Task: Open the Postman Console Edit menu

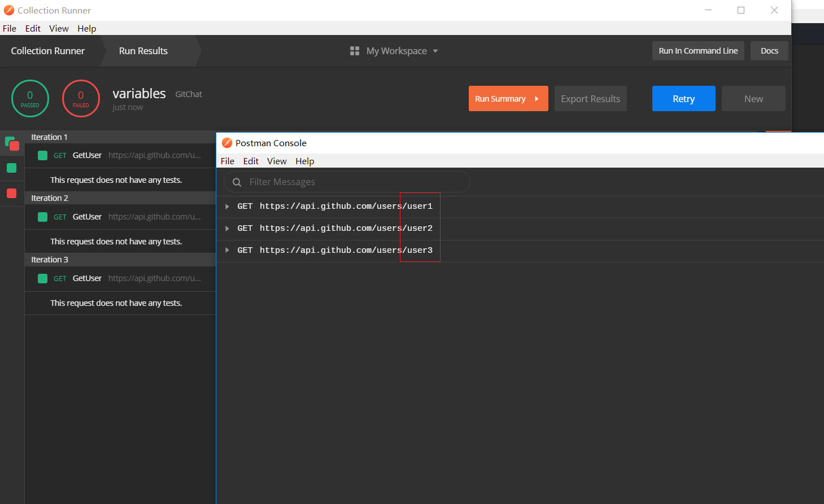Action: [x=251, y=161]
